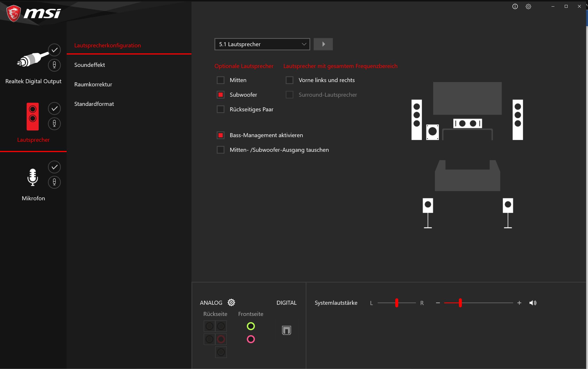Enable the Mitten checkbox
The image size is (588, 369).
[x=221, y=80]
